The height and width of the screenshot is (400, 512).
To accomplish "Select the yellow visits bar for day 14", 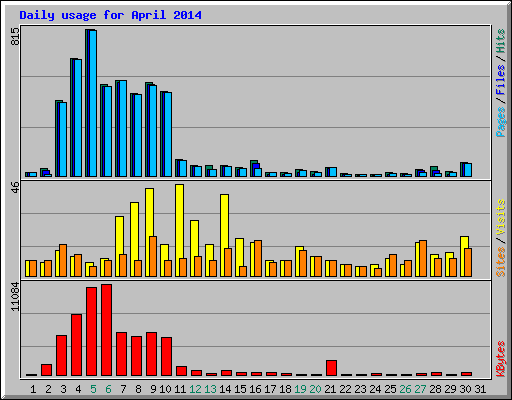I will pos(224,235).
